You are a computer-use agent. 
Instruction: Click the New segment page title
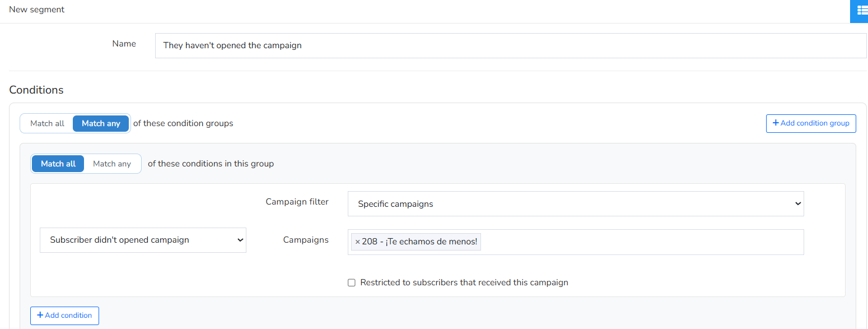coord(37,10)
